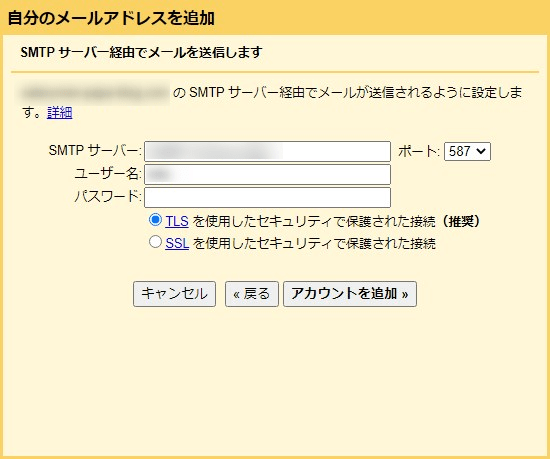550x459 pixels.
Task: Click the 自分のメールアドレスを追加 title bar
Action: click(x=275, y=18)
